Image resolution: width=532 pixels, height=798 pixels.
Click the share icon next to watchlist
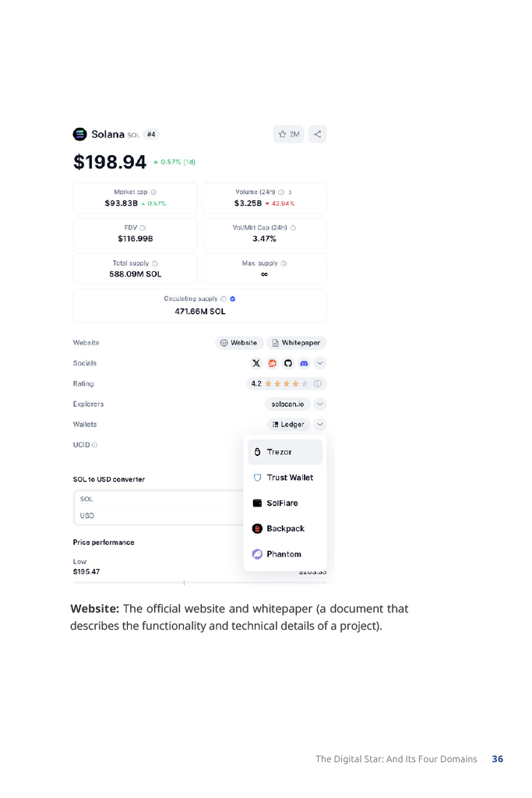(x=317, y=134)
